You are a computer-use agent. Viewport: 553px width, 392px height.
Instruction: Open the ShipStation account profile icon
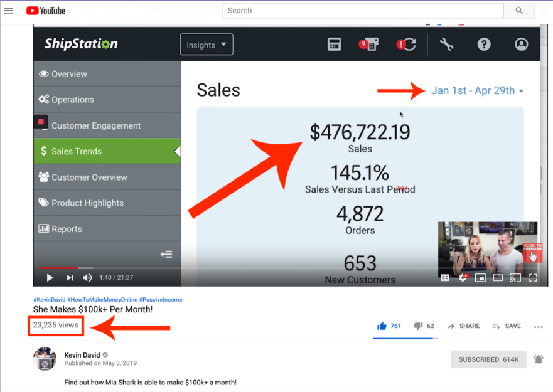pos(521,45)
